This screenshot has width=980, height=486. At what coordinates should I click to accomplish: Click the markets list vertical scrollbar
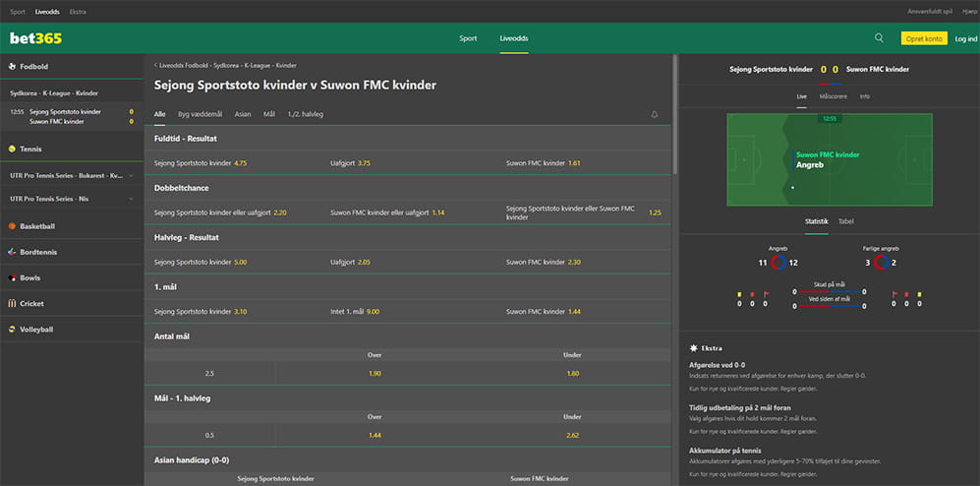[x=674, y=114]
